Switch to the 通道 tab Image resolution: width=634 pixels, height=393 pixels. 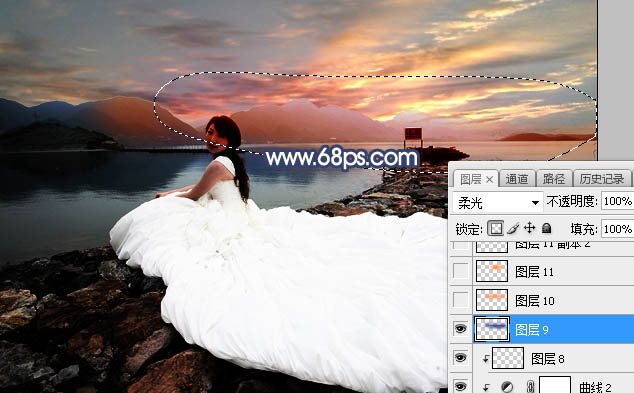[517, 179]
